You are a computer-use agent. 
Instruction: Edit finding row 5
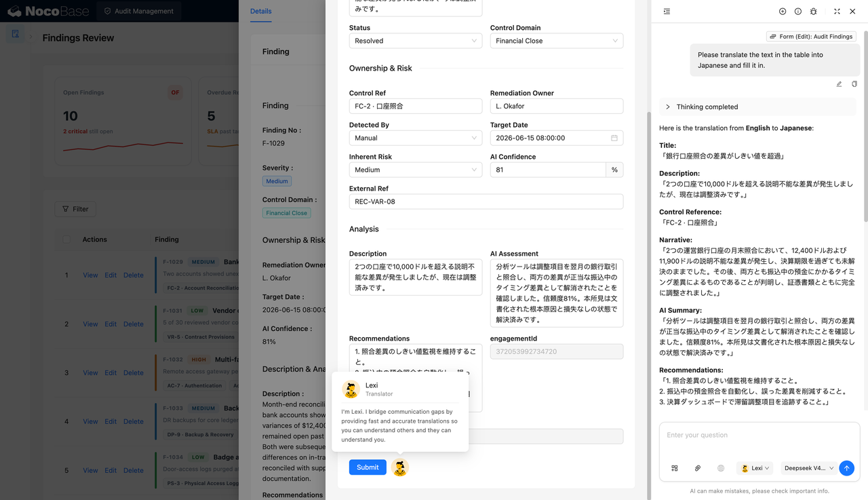coord(111,470)
